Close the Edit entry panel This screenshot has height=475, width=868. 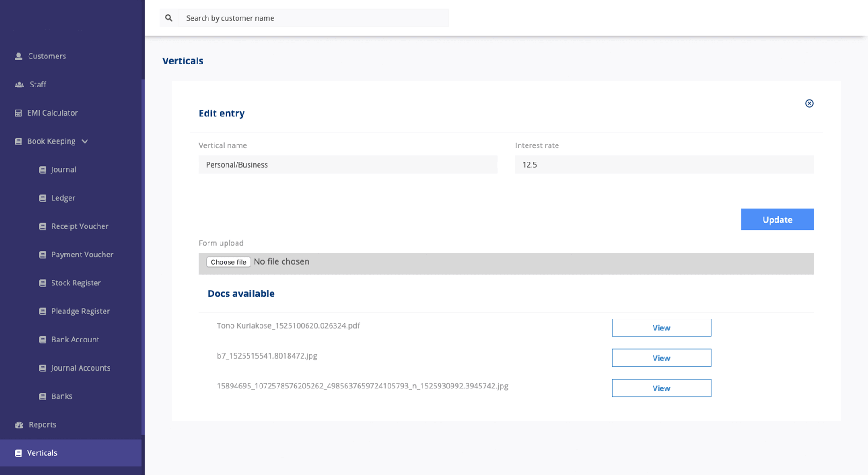[809, 104]
